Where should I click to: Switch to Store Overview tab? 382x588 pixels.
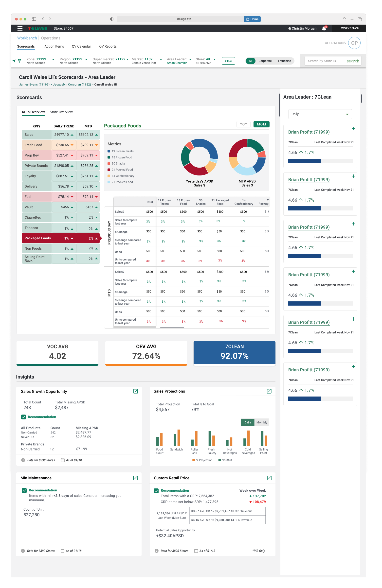point(61,112)
